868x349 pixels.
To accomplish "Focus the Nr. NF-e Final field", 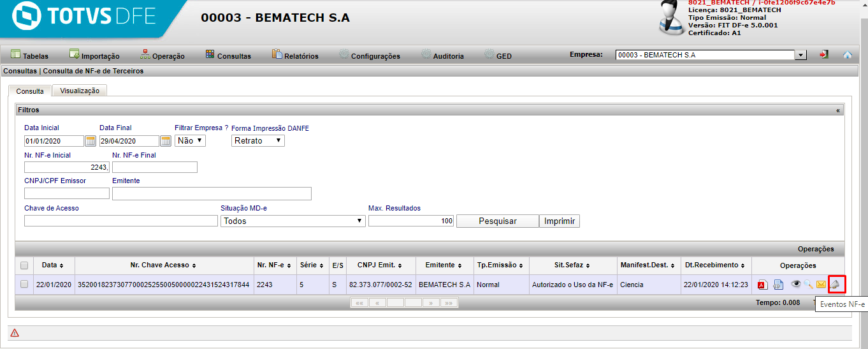I will point(155,167).
